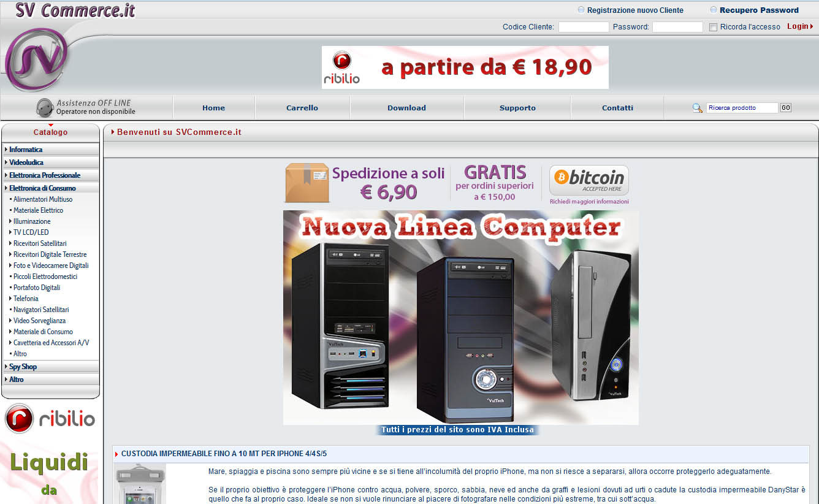This screenshot has height=504, width=819.
Task: Open the Carrello menu item
Action: pyautogui.click(x=302, y=108)
